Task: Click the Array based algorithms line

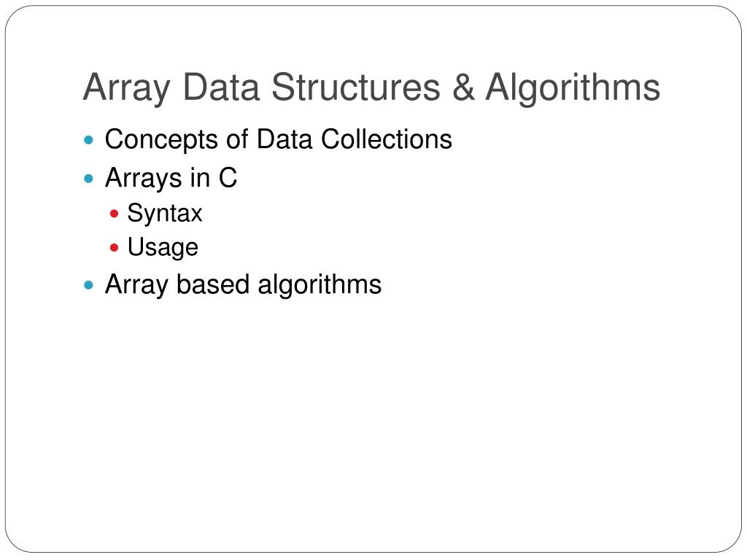Action: point(243,285)
